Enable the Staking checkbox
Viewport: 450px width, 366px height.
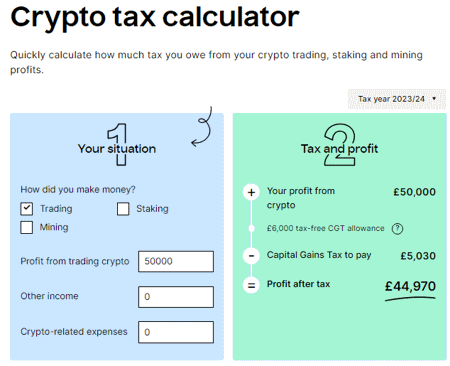123,209
